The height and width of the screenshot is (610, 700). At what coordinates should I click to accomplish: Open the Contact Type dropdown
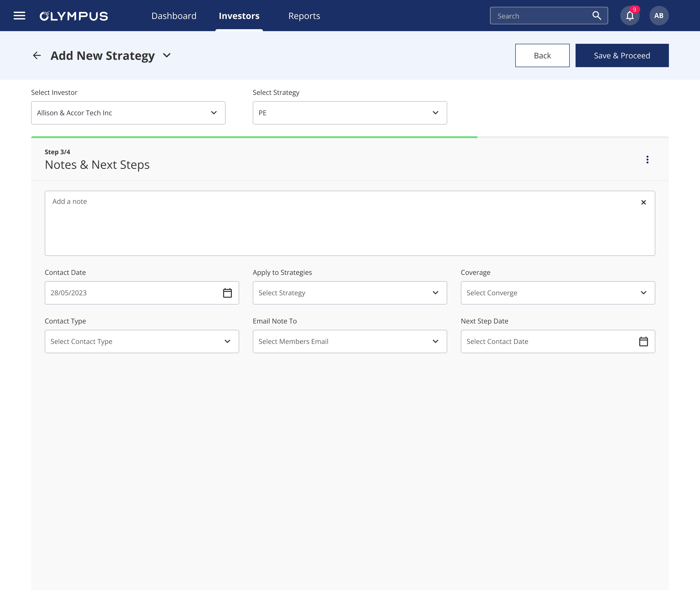142,341
